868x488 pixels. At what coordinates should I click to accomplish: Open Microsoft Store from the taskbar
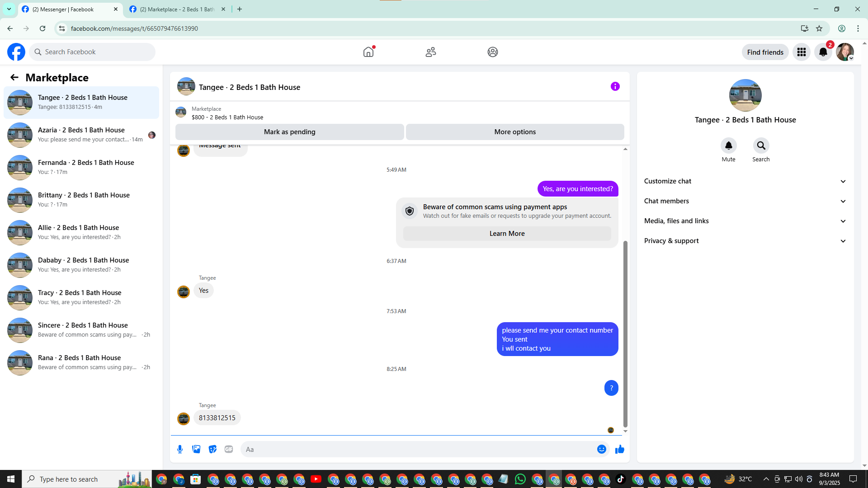[196, 479]
